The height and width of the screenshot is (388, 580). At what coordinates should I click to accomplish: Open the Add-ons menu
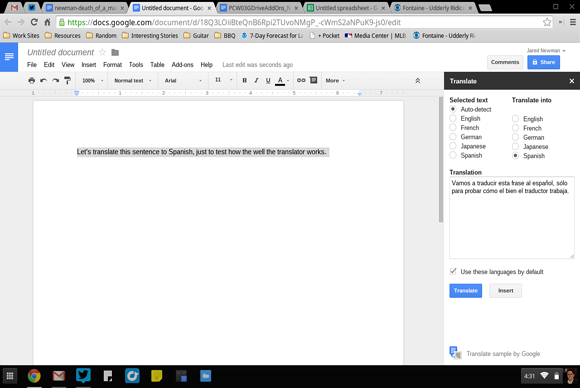pos(182,65)
